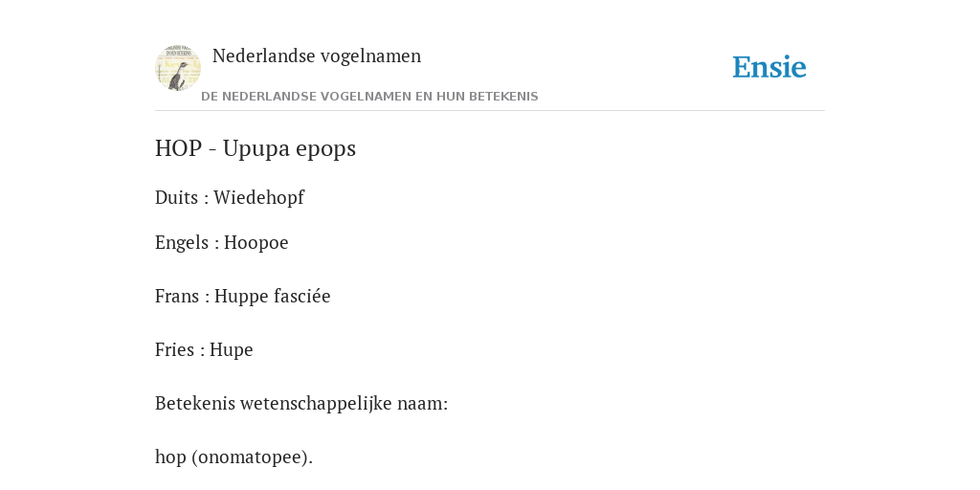Screen dimensions: 980x490
Task: Click the scientific name Upupa epops
Action: point(289,148)
